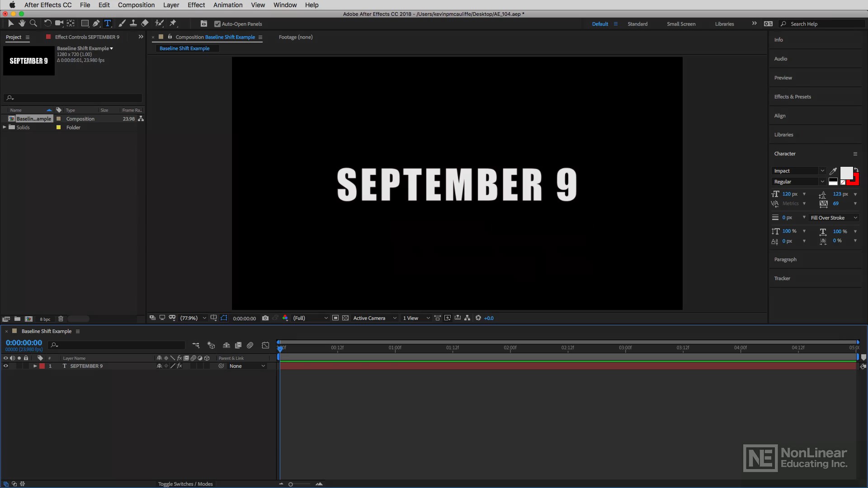Image resolution: width=868 pixels, height=488 pixels.
Task: Select the Hand tool
Action: tap(22, 23)
